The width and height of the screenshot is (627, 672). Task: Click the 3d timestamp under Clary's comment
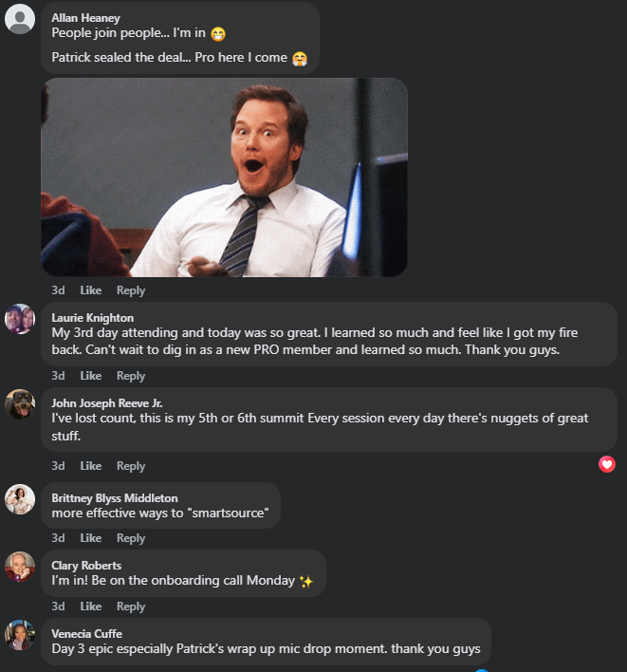[x=58, y=607]
